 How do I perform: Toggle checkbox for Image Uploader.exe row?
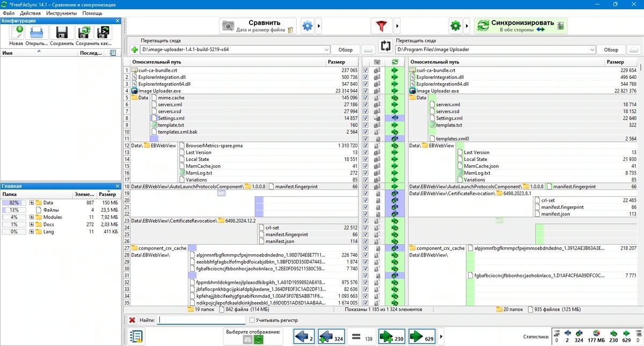pyautogui.click(x=365, y=91)
